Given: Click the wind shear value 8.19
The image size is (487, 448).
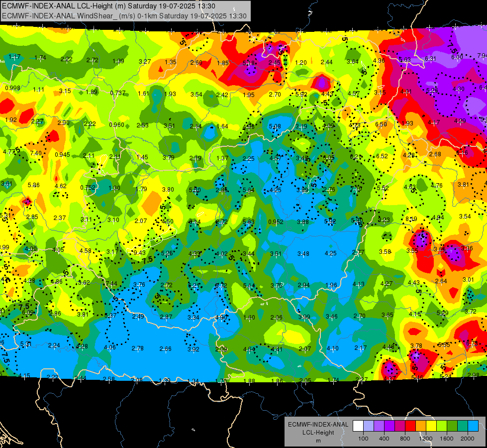Looking at the screenshot, I should point(411,219).
